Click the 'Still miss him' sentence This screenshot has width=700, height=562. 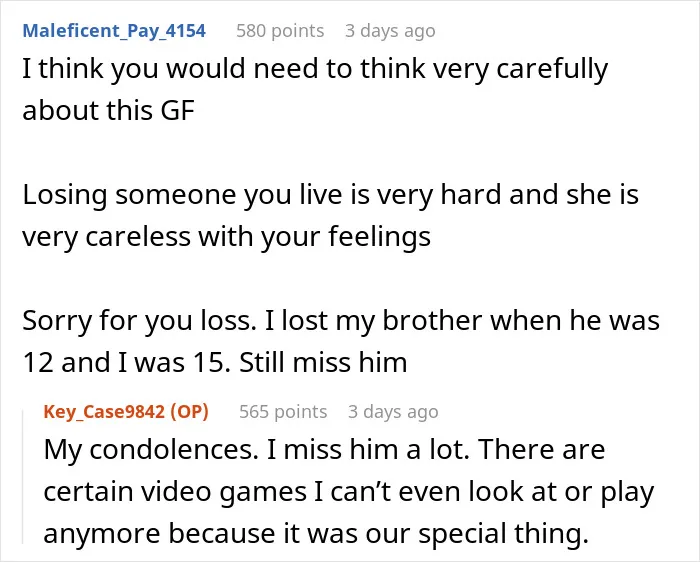323,362
